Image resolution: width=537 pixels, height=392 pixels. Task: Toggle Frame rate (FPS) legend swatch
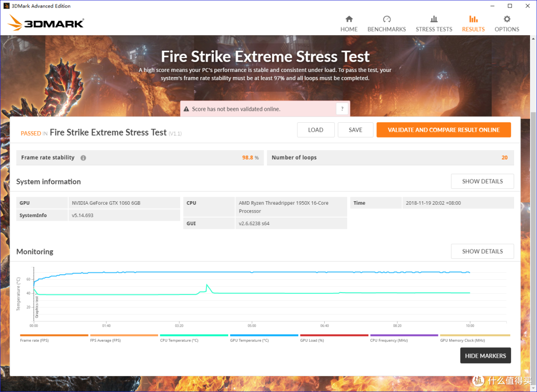pyautogui.click(x=54, y=335)
